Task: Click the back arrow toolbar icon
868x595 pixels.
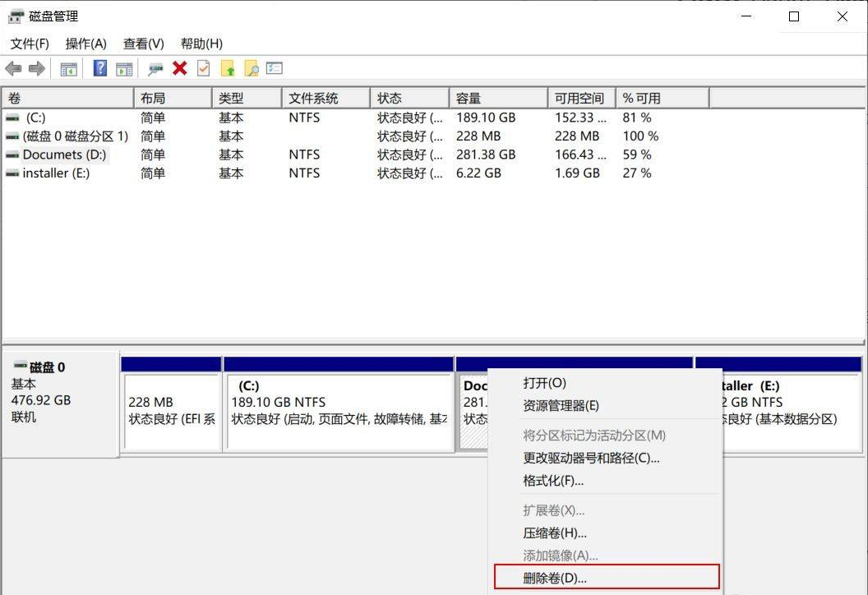Action: tap(13, 69)
